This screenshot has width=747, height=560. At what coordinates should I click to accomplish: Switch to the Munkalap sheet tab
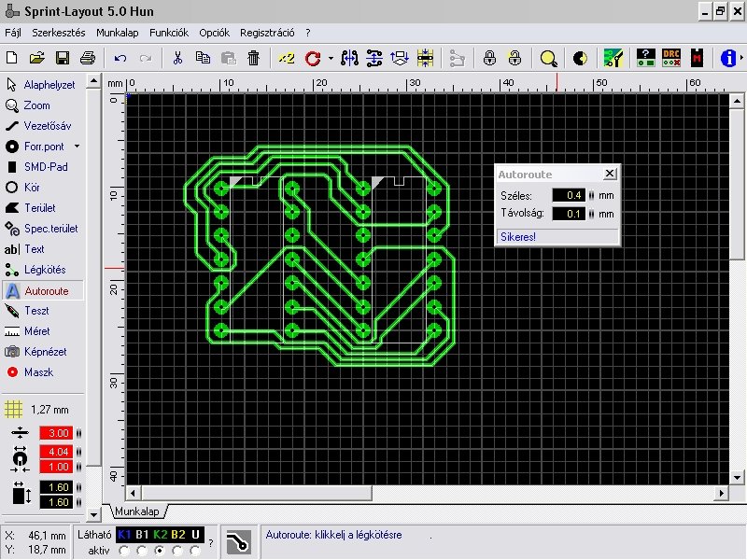pyautogui.click(x=137, y=511)
